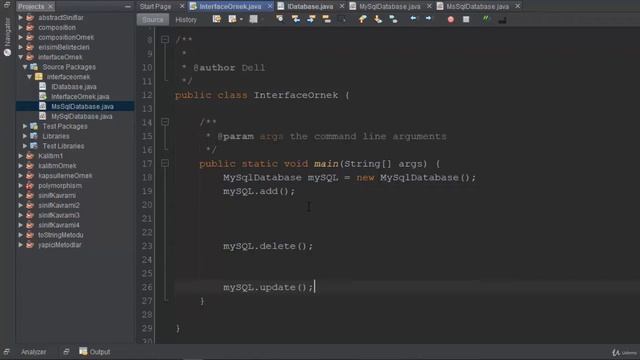640x360 pixels.
Task: Minimize the Projects panel
Action: [128, 7]
